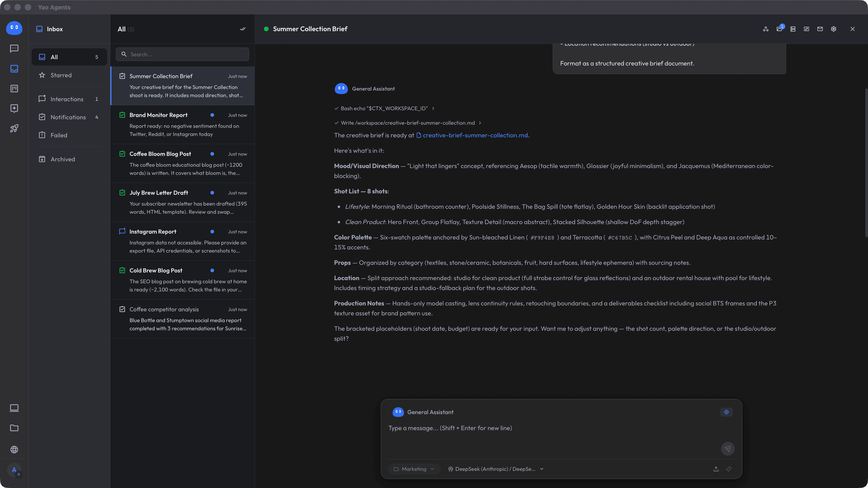Click the interaction icon on Instagram Report
Screen dimensions: 868x488
click(x=122, y=231)
